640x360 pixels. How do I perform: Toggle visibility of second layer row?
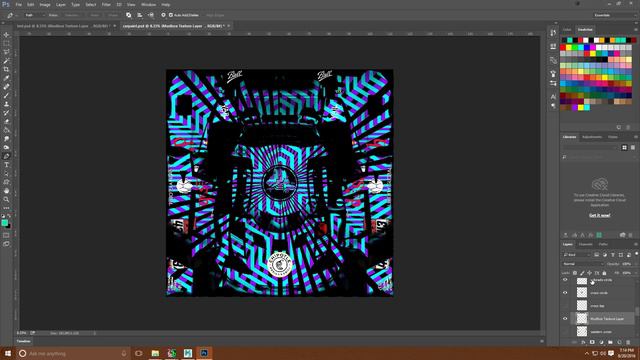point(565,293)
